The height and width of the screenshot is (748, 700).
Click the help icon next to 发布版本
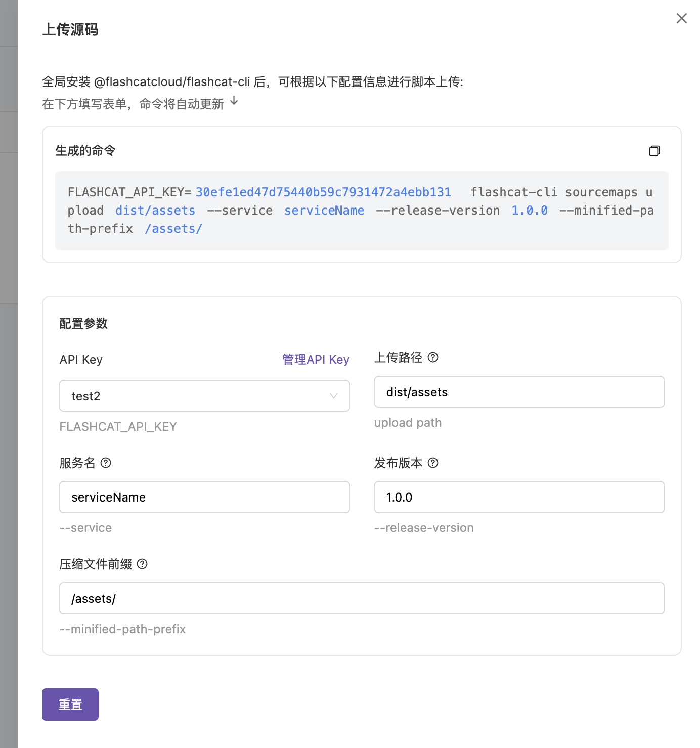click(433, 463)
